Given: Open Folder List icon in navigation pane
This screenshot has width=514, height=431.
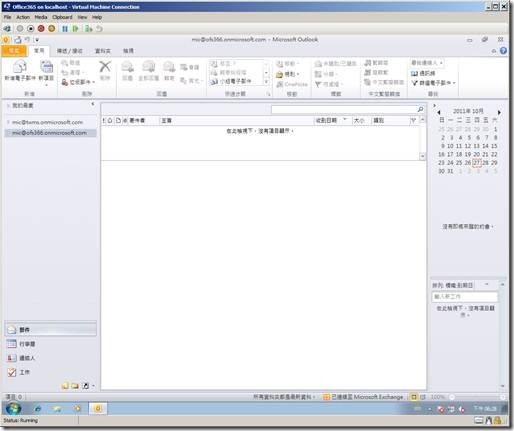Looking at the screenshot, I should coord(75,386).
